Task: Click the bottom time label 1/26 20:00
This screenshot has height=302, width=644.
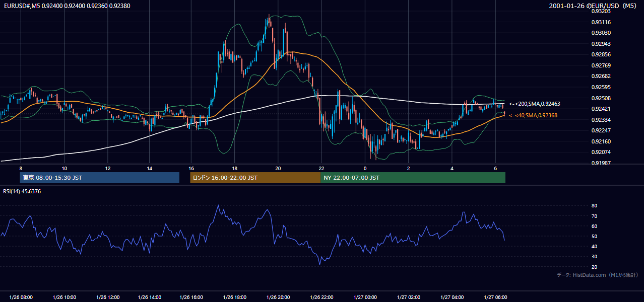Action: click(278, 297)
